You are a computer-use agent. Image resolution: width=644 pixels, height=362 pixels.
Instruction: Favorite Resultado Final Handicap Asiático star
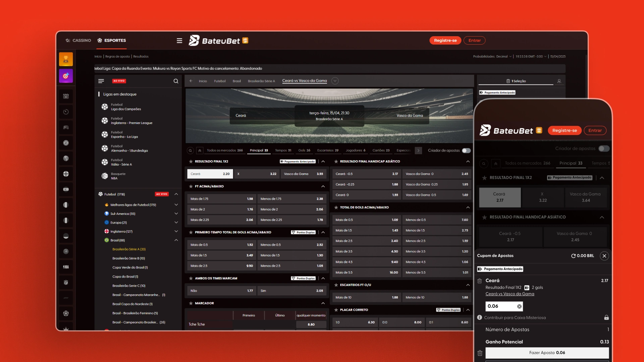point(336,162)
